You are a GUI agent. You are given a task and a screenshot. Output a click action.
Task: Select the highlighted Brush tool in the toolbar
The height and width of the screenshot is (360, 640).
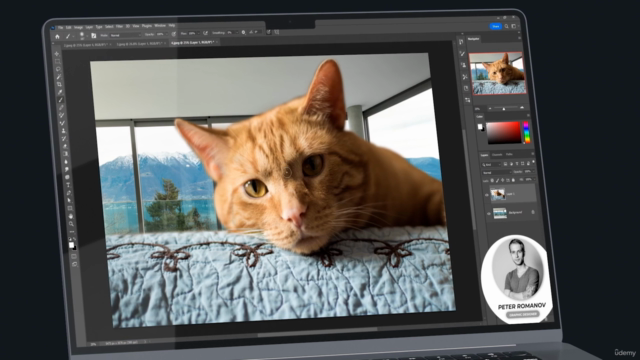pyautogui.click(x=61, y=100)
